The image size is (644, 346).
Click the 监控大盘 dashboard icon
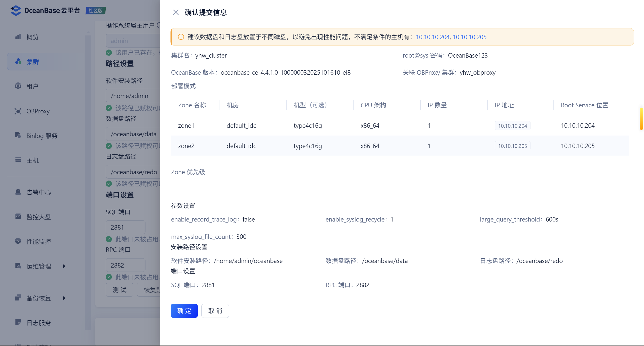point(18,217)
